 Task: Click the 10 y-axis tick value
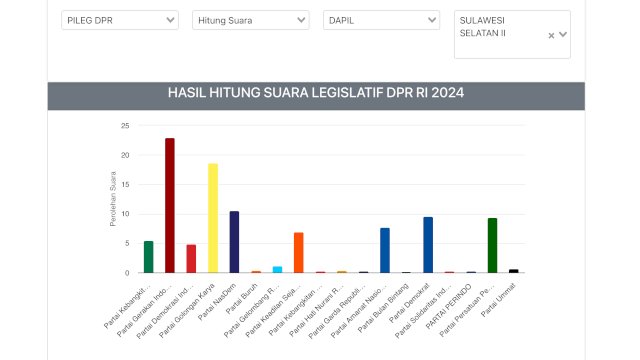click(x=125, y=214)
